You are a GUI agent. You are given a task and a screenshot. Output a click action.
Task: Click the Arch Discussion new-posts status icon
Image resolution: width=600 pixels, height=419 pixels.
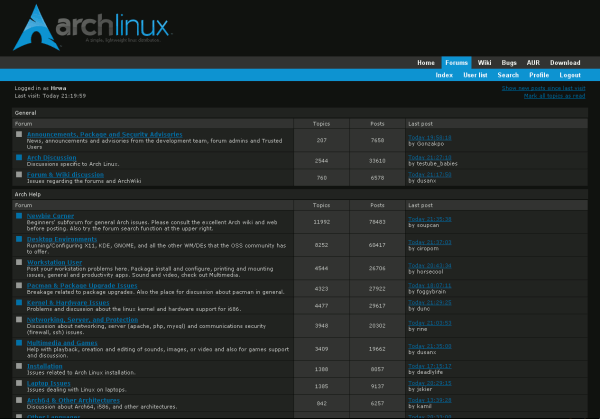coord(19,157)
